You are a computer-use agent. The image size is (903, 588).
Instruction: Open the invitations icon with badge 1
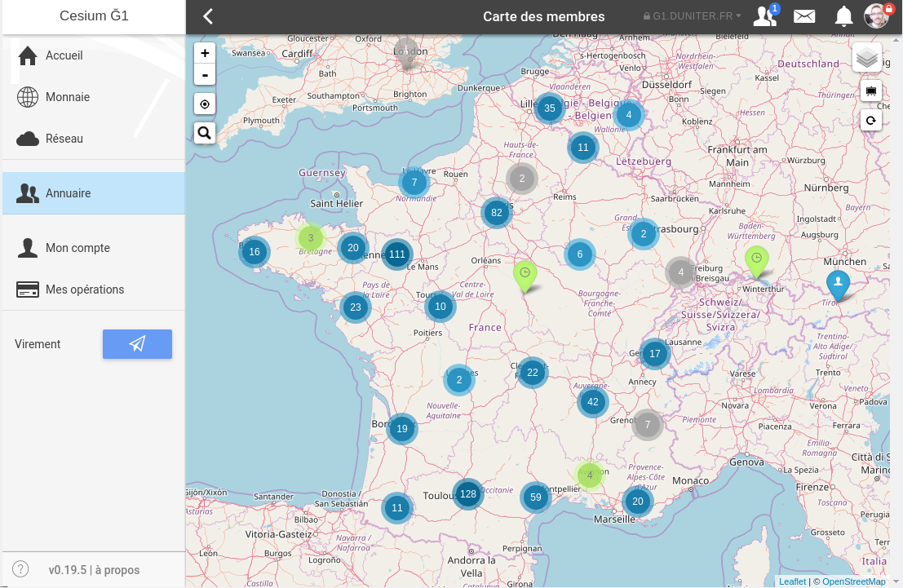(x=765, y=16)
